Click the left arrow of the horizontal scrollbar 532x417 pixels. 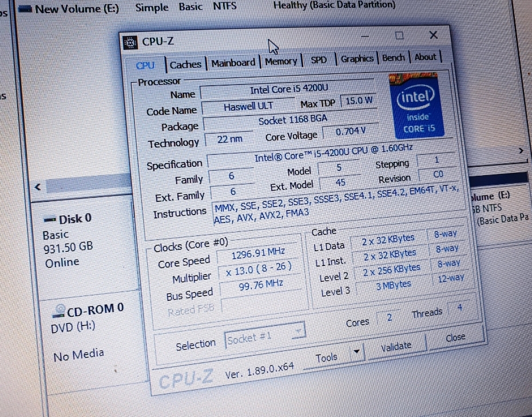[37, 187]
